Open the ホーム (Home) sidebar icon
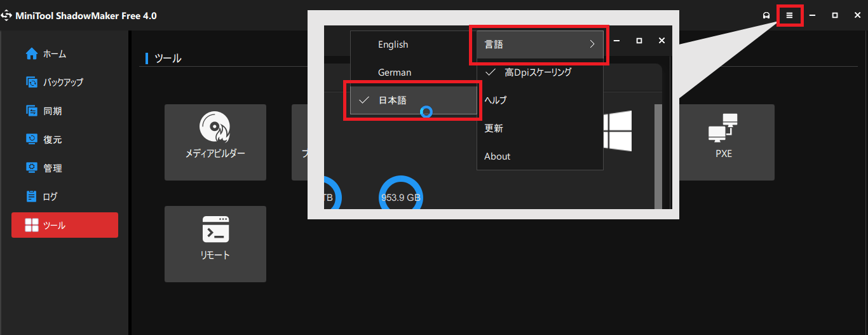The image size is (868, 335). coord(32,54)
